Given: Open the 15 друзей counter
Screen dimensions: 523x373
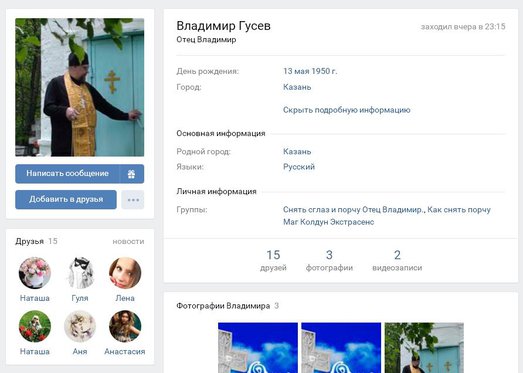Looking at the screenshot, I should [273, 261].
